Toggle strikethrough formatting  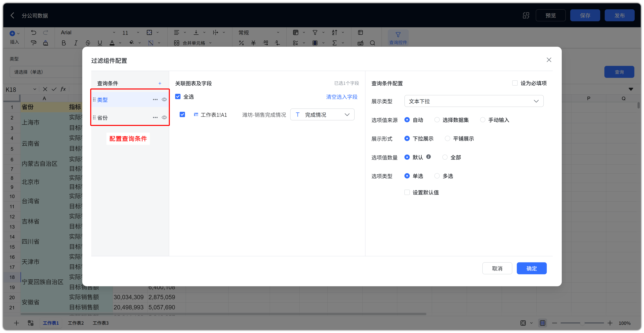coord(88,43)
